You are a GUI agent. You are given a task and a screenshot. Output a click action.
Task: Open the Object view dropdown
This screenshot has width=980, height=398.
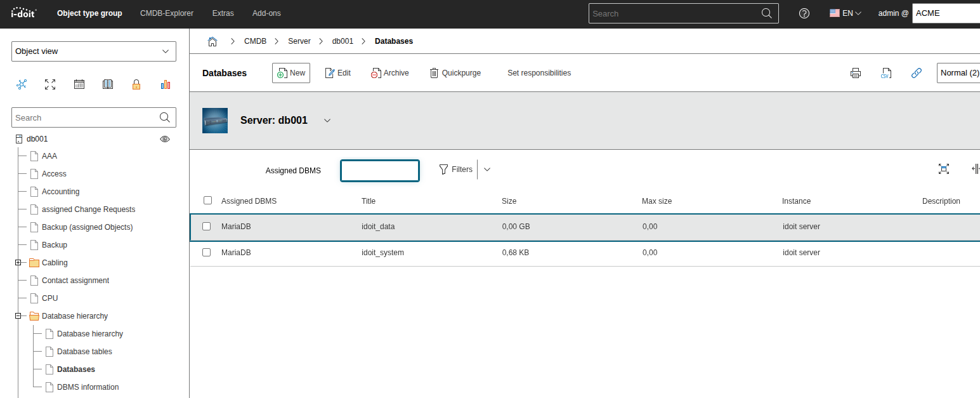(94, 51)
